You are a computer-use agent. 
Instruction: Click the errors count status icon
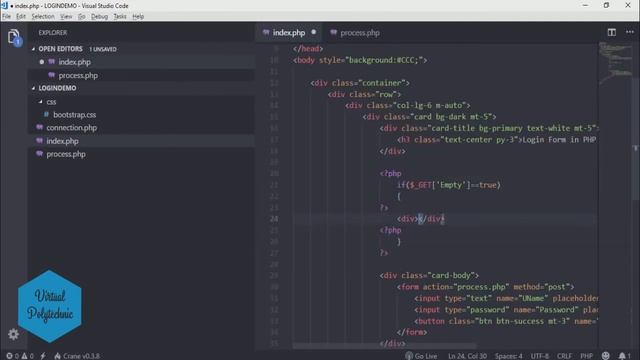coord(12,356)
